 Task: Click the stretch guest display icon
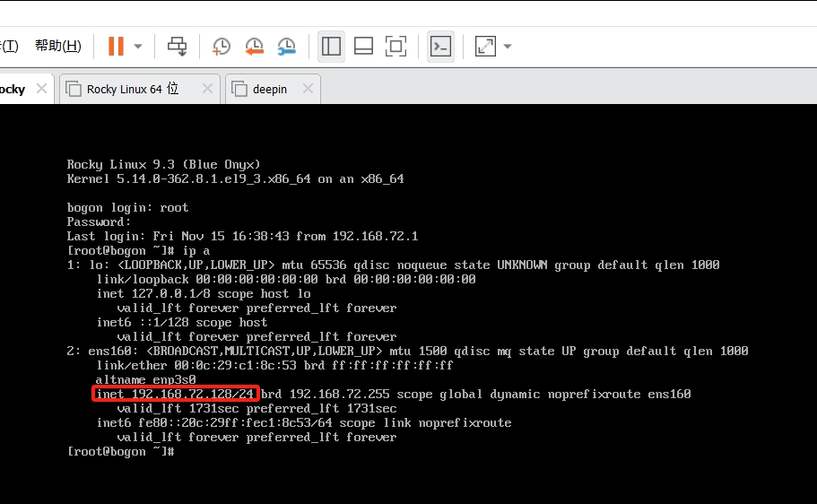point(485,47)
